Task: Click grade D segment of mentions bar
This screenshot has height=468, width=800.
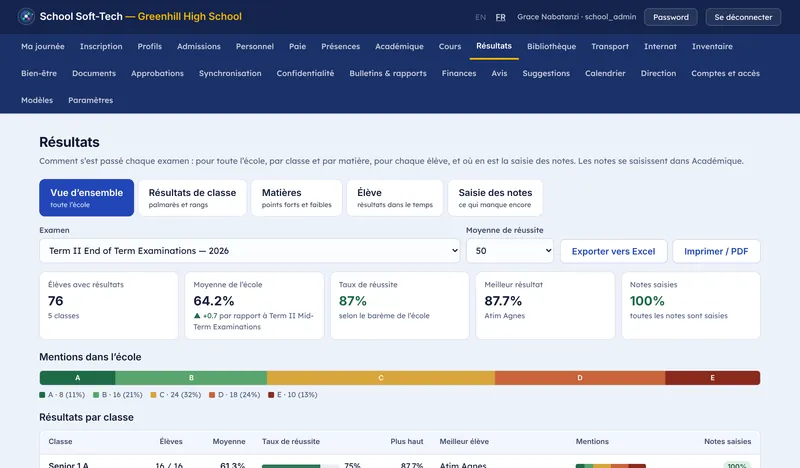Action: 580,378
